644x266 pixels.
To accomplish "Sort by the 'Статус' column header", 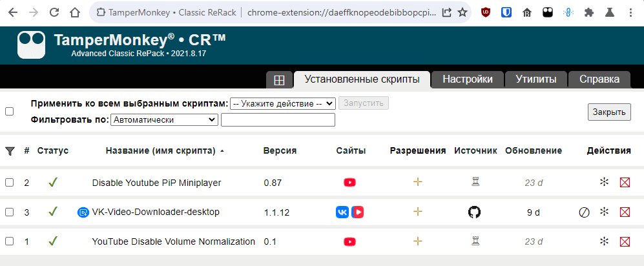I will pyautogui.click(x=52, y=150).
